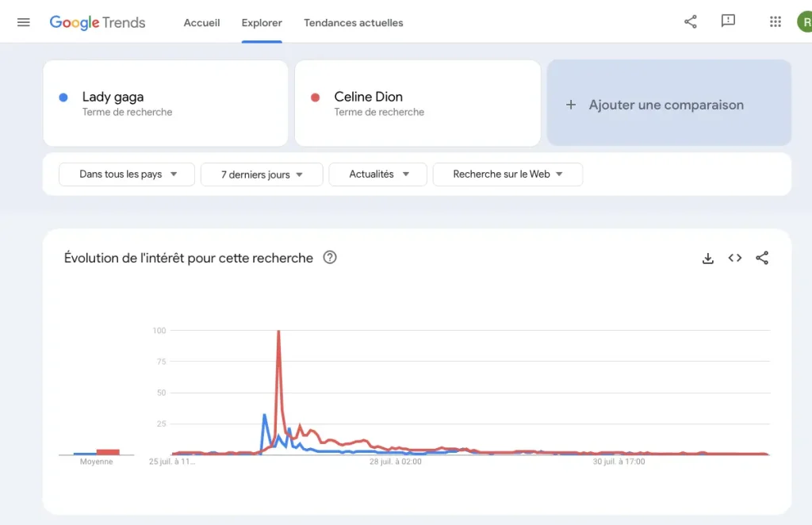Switch to the 'Explorer' tab
812x525 pixels.
pyautogui.click(x=262, y=23)
